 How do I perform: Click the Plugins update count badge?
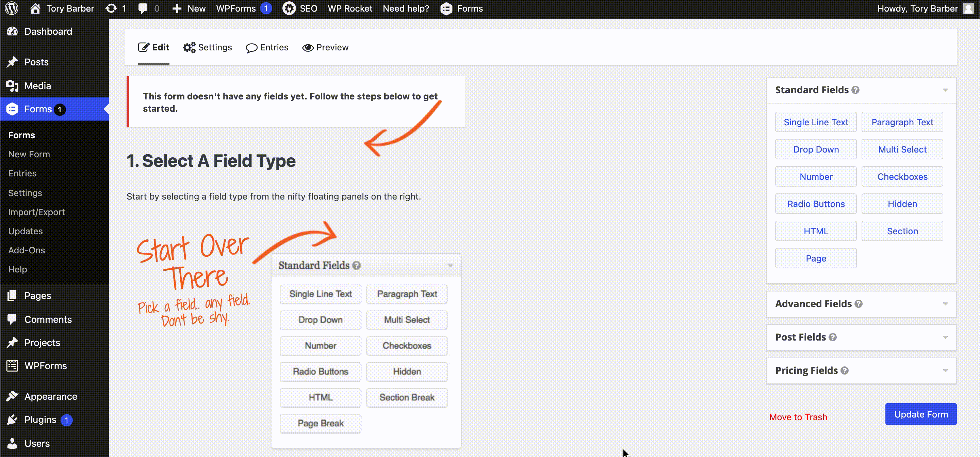click(67, 420)
